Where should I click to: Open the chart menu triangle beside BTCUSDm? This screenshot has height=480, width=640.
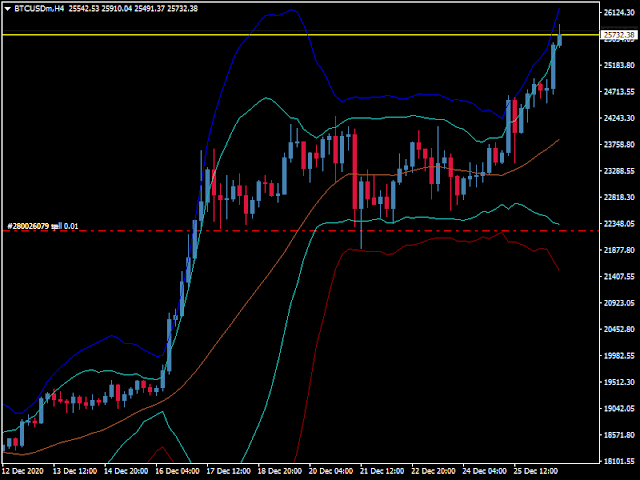(7, 9)
